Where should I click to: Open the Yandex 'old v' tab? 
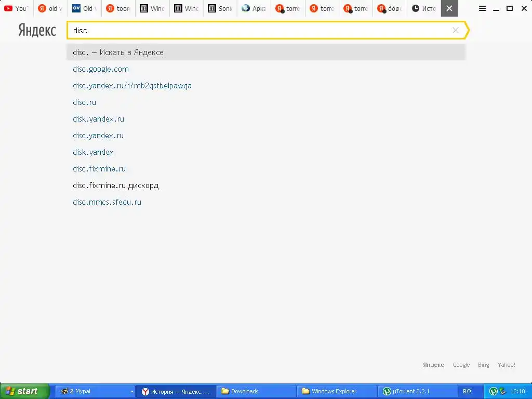[x=50, y=8]
